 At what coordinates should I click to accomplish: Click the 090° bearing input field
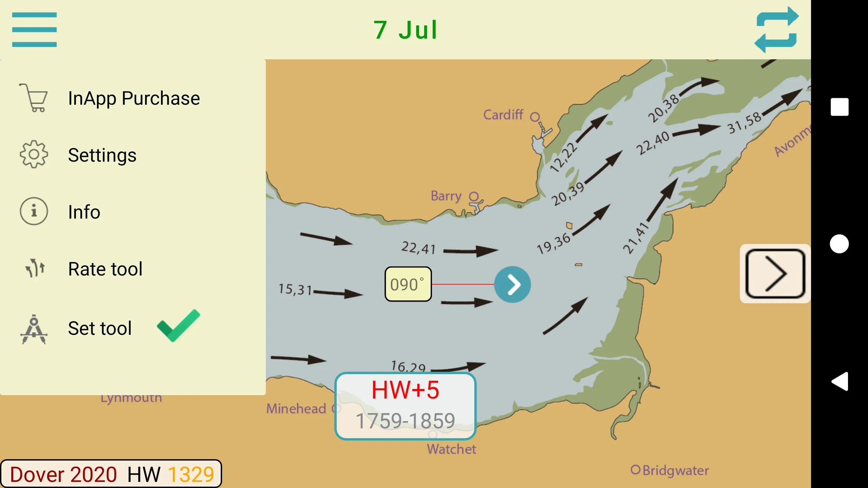[x=408, y=284]
